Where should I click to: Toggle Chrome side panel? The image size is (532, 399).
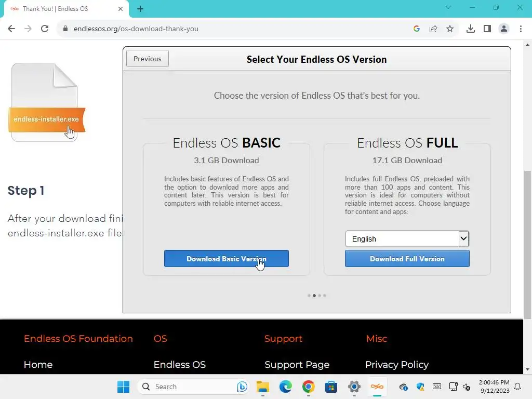[487, 29]
